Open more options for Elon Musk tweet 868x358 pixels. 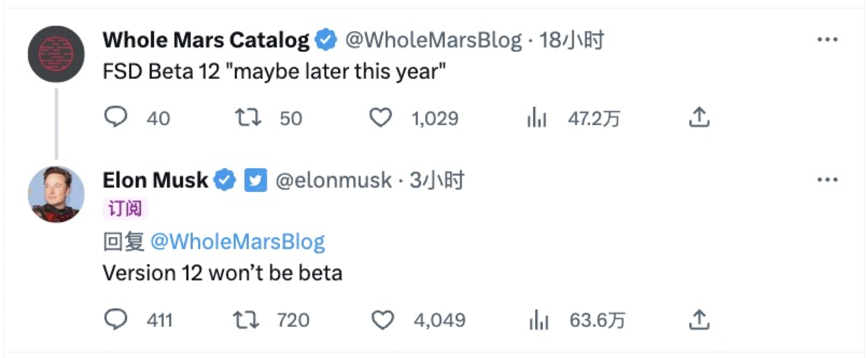(827, 180)
